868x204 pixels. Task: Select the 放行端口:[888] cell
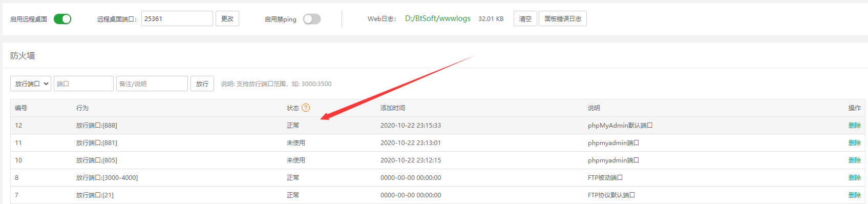pyautogui.click(x=97, y=126)
